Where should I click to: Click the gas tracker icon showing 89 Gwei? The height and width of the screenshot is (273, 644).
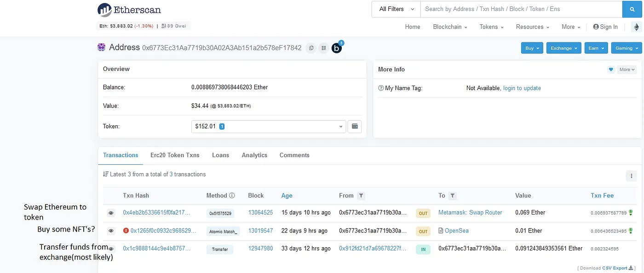click(x=163, y=26)
